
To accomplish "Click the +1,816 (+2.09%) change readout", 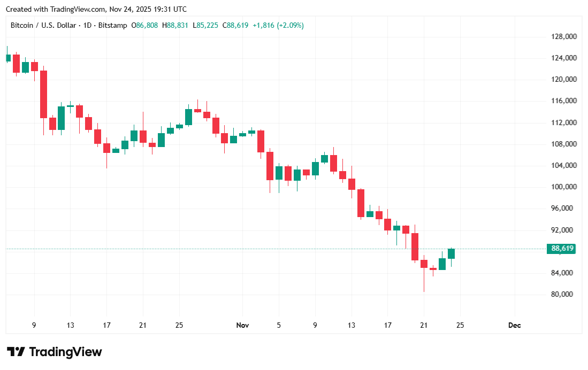I will [279, 25].
